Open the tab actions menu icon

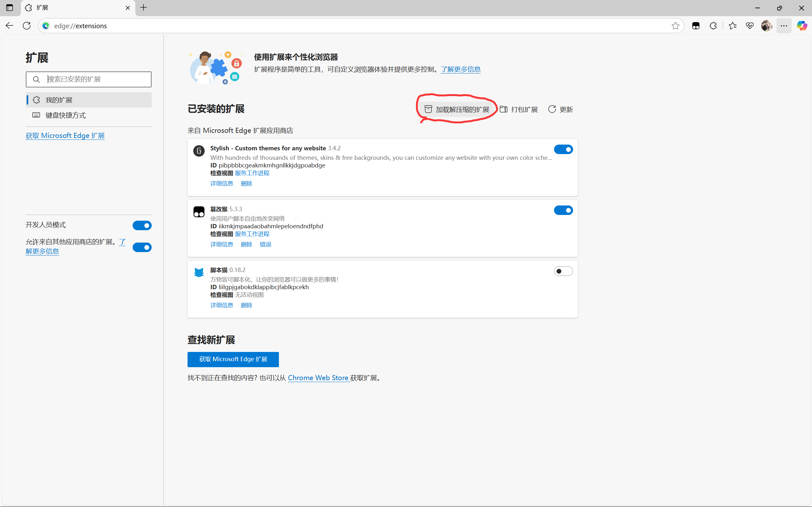(10, 8)
